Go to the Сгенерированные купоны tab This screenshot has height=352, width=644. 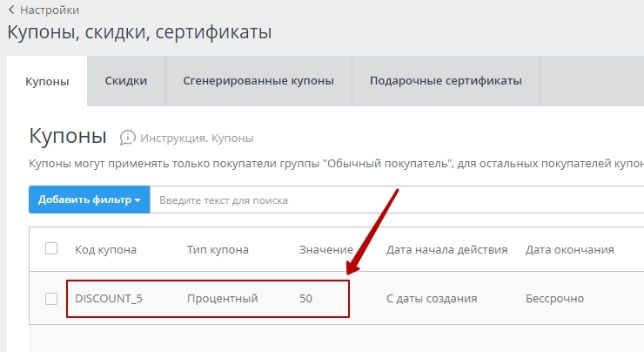[x=258, y=81]
